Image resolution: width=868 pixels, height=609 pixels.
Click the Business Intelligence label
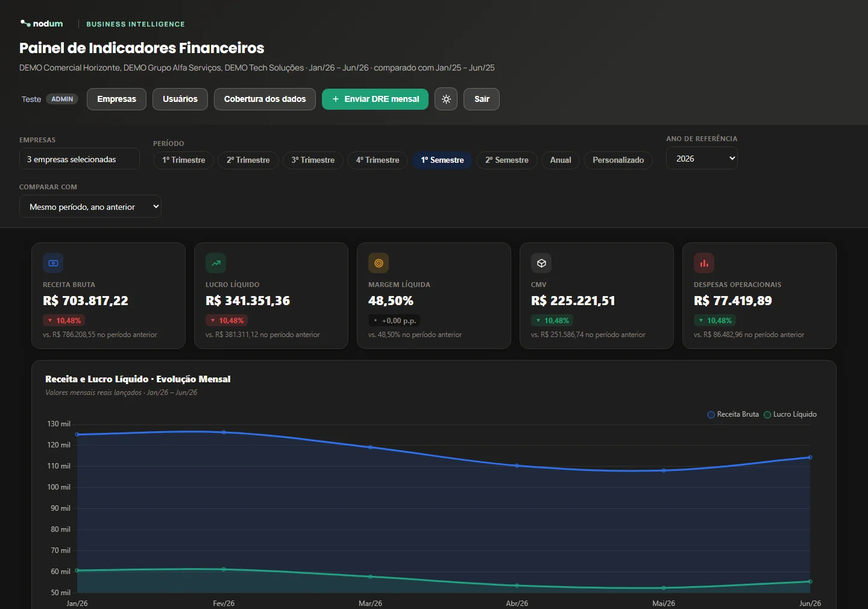(x=136, y=24)
